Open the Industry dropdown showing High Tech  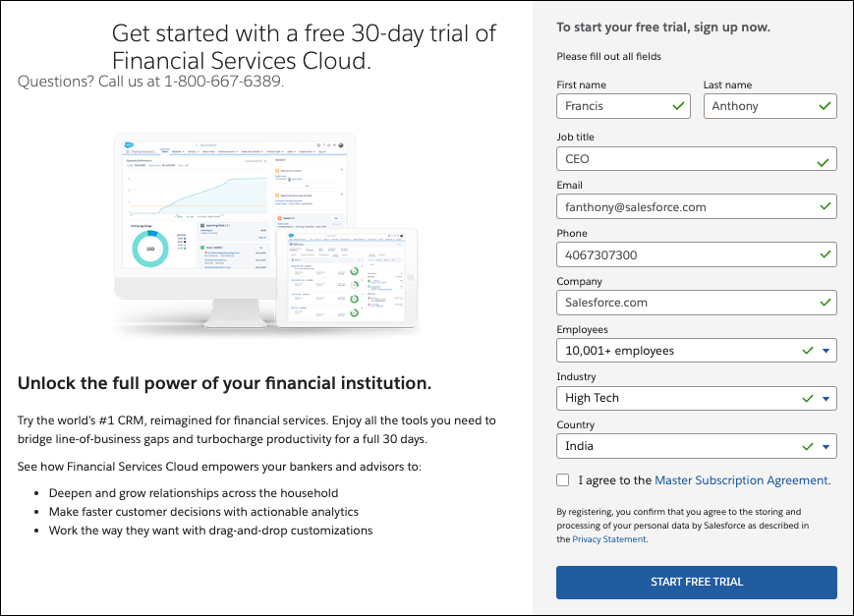[x=697, y=398]
